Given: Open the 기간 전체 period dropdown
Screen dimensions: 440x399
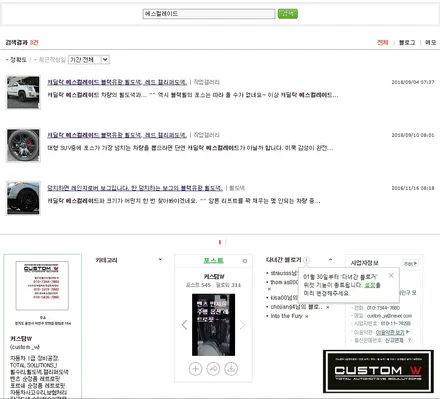Looking at the screenshot, I should pos(89,60).
